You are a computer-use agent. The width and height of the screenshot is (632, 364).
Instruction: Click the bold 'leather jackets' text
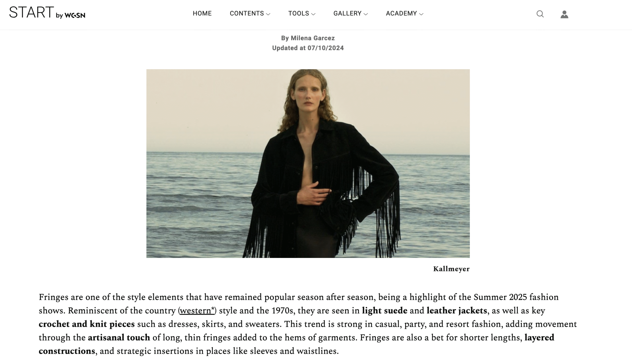[457, 310]
